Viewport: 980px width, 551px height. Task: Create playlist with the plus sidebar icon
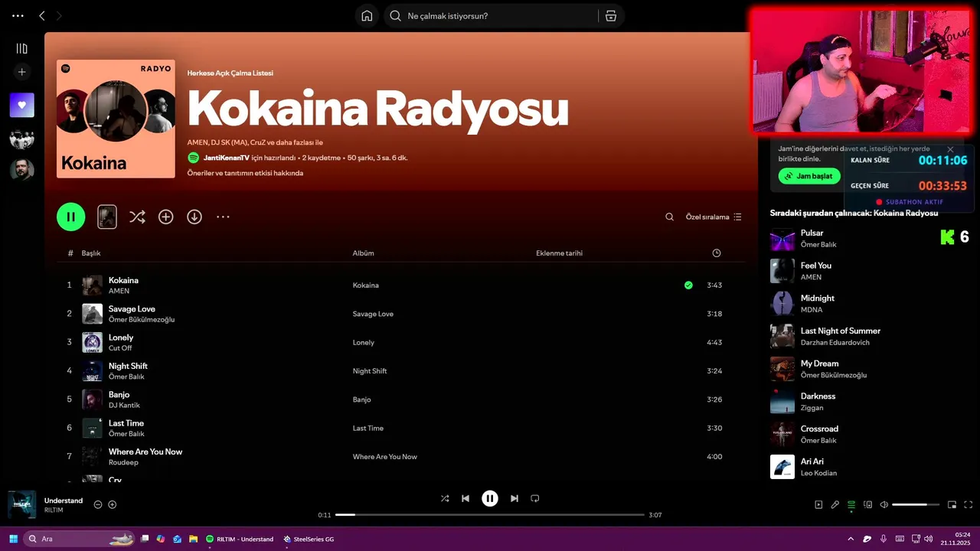pyautogui.click(x=21, y=72)
